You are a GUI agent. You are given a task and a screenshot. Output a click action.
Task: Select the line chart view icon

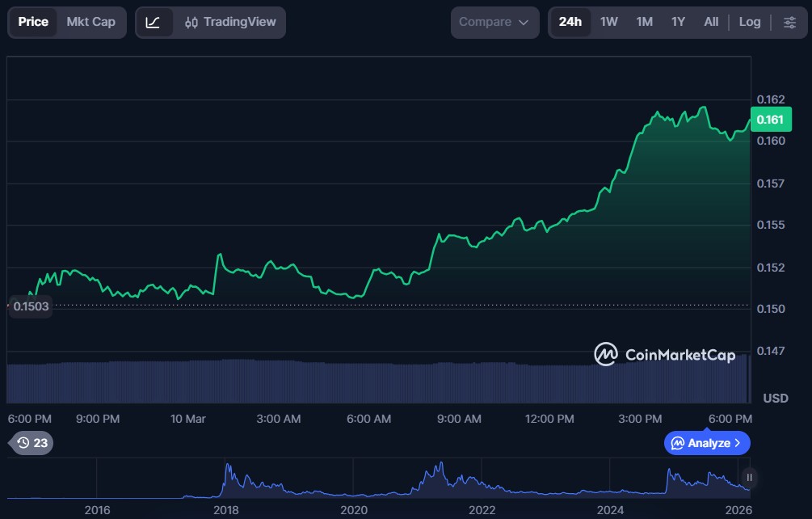coord(153,22)
